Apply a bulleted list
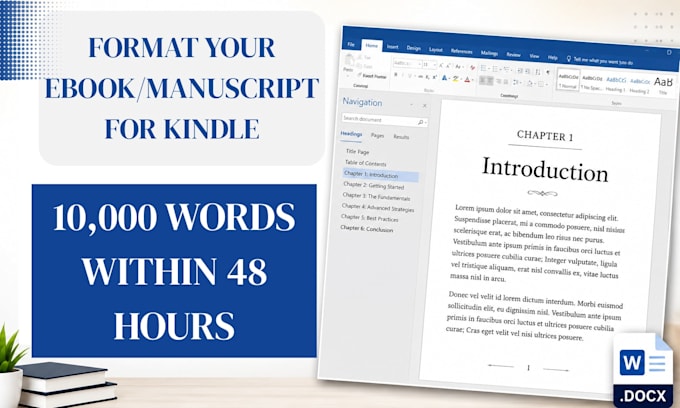The height and width of the screenshot is (408, 680). pyautogui.click(x=483, y=68)
